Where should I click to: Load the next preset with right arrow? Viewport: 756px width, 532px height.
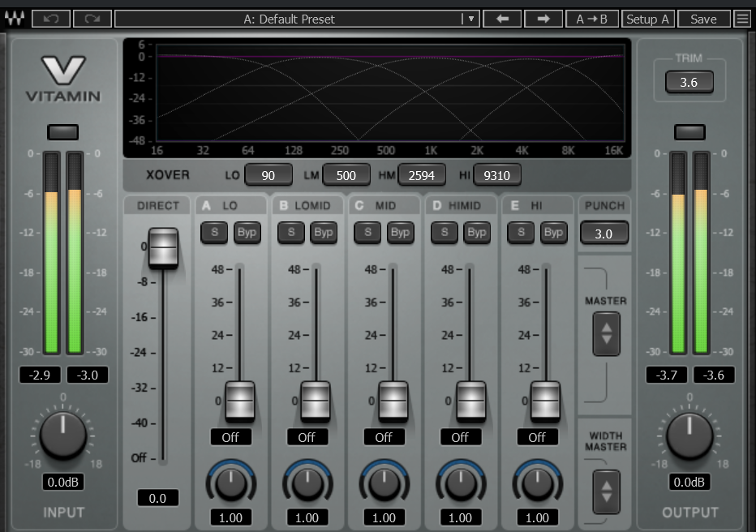pos(543,19)
